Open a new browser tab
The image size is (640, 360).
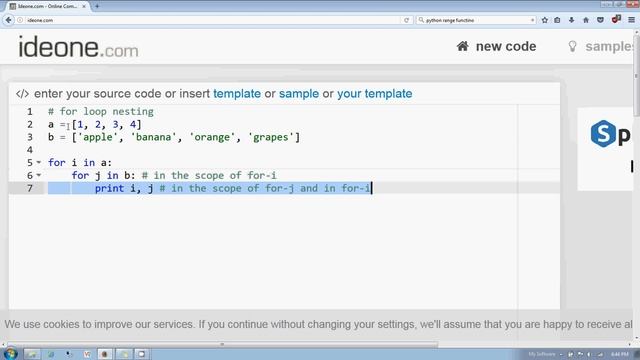pyautogui.click(x=97, y=6)
